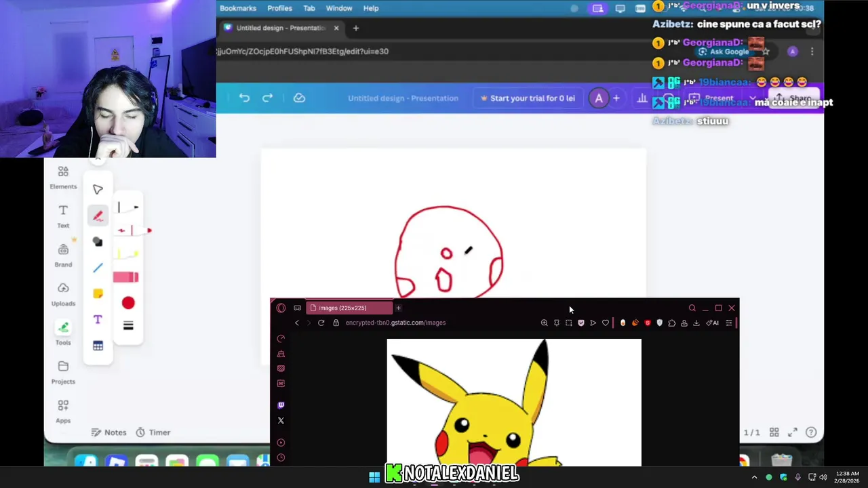Viewport: 868px width, 488px height.
Task: Open Opera zoom magnifier icon
Action: point(544,323)
